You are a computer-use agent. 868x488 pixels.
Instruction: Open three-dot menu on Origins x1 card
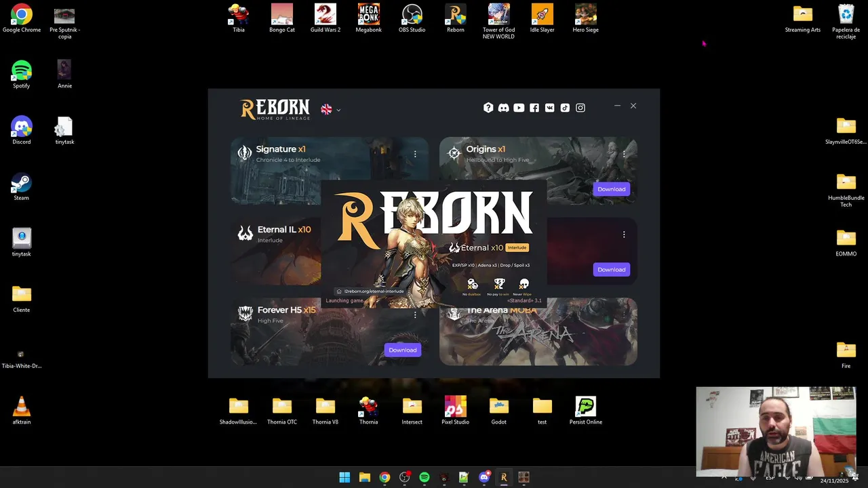tap(624, 154)
